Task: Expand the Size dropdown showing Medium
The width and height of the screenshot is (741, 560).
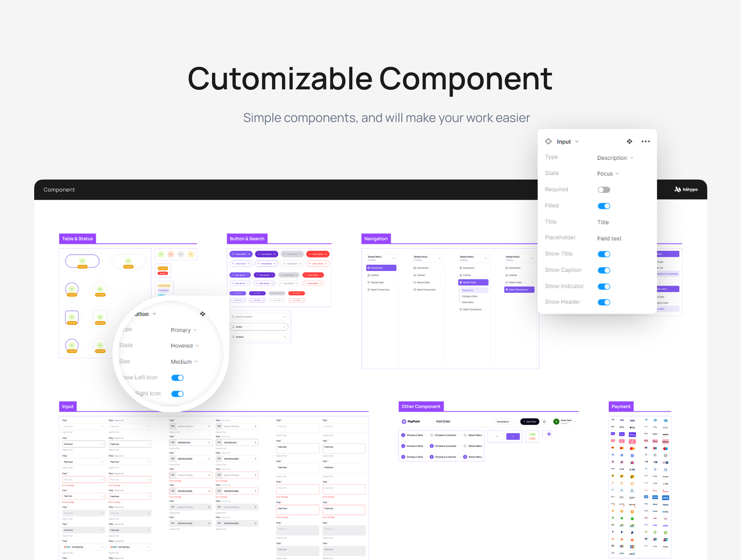Action: click(184, 362)
